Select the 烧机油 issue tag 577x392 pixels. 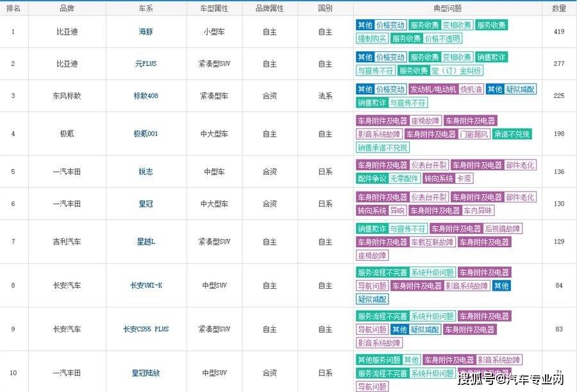pos(471,90)
